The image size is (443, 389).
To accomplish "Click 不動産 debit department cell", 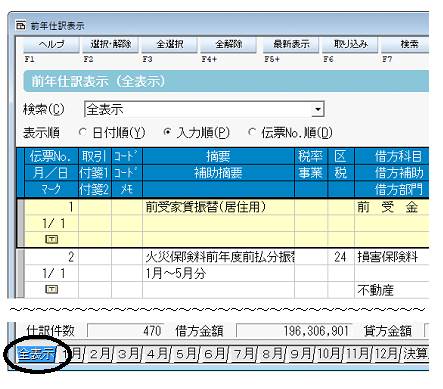I will point(392,290).
